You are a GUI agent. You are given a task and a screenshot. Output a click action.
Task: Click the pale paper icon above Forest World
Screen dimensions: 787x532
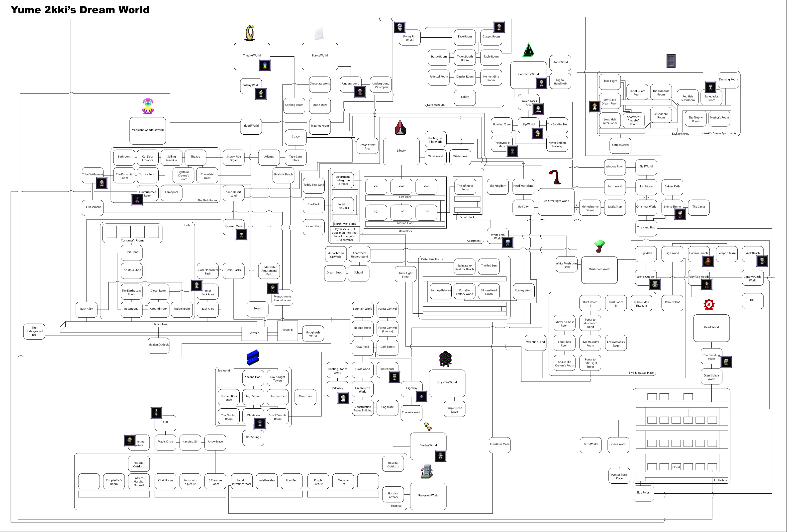(x=319, y=33)
